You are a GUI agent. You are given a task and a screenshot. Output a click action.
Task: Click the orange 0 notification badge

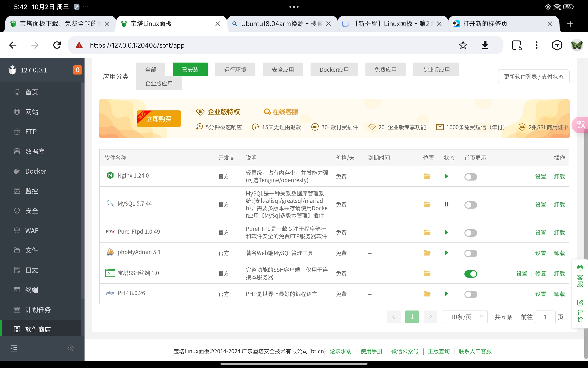coord(77,70)
